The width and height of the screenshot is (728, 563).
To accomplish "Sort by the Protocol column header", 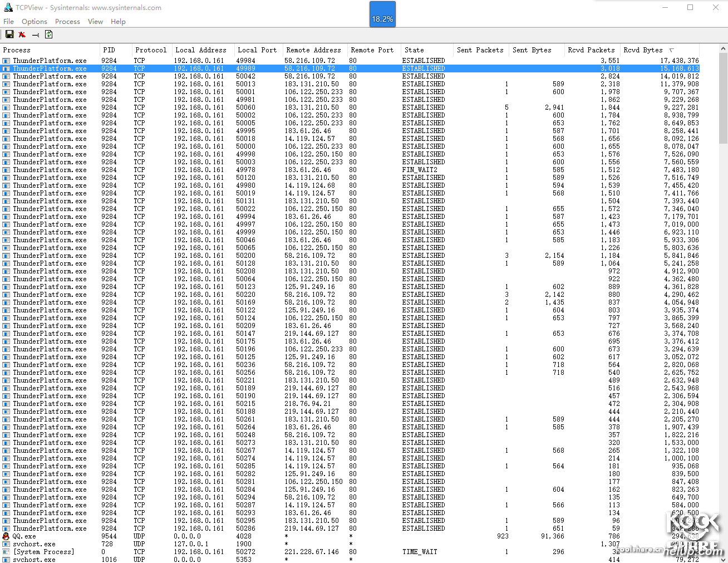I will [151, 50].
